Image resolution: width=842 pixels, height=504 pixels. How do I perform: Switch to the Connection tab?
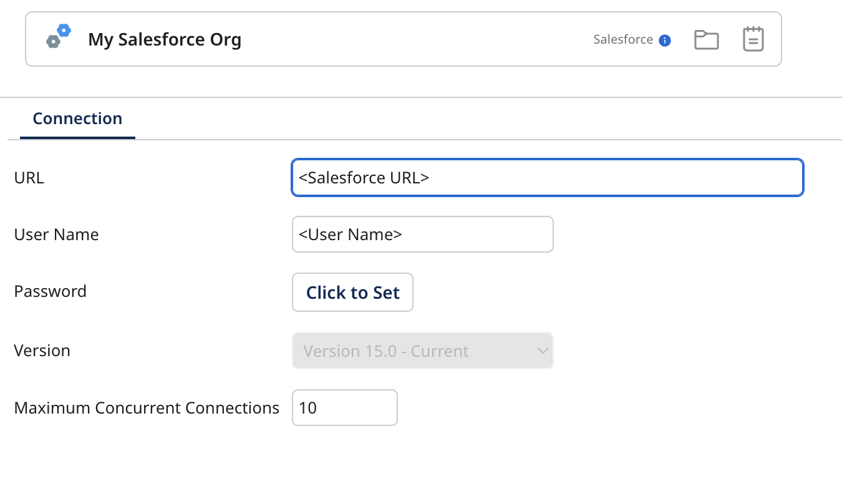[77, 119]
